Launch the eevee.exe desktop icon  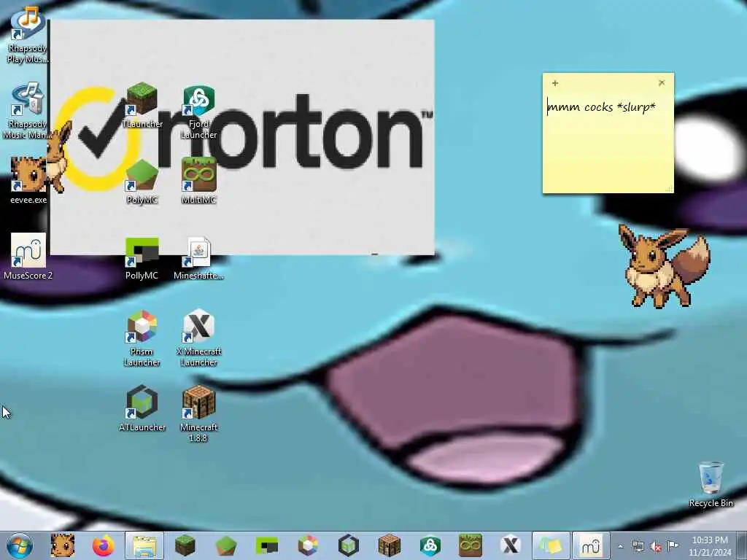tap(28, 180)
